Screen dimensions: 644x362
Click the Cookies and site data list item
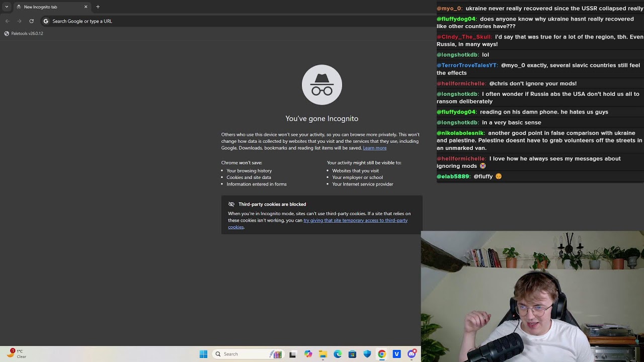(249, 177)
